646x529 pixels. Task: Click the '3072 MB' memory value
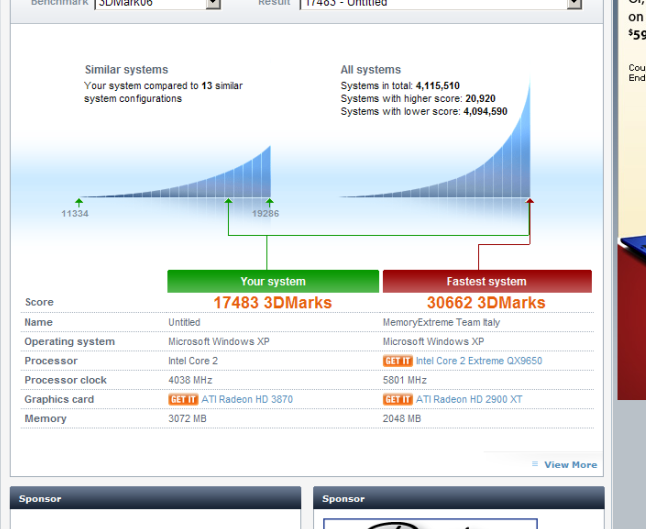[187, 419]
